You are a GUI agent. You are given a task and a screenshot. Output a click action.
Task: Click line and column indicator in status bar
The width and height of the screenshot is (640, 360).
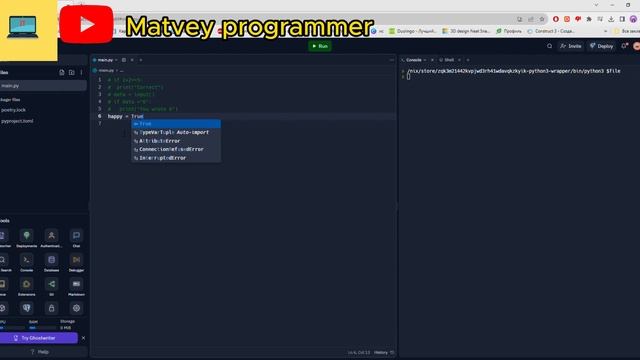tap(359, 352)
